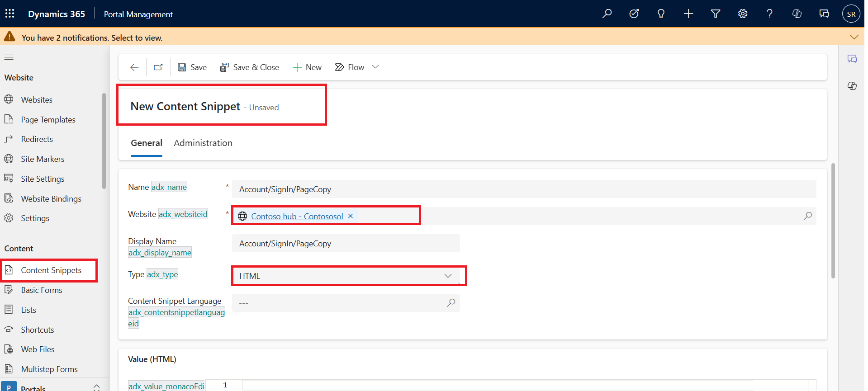Image resolution: width=868 pixels, height=391 pixels.
Task: Click the search magnifier in top bar
Action: tap(607, 14)
